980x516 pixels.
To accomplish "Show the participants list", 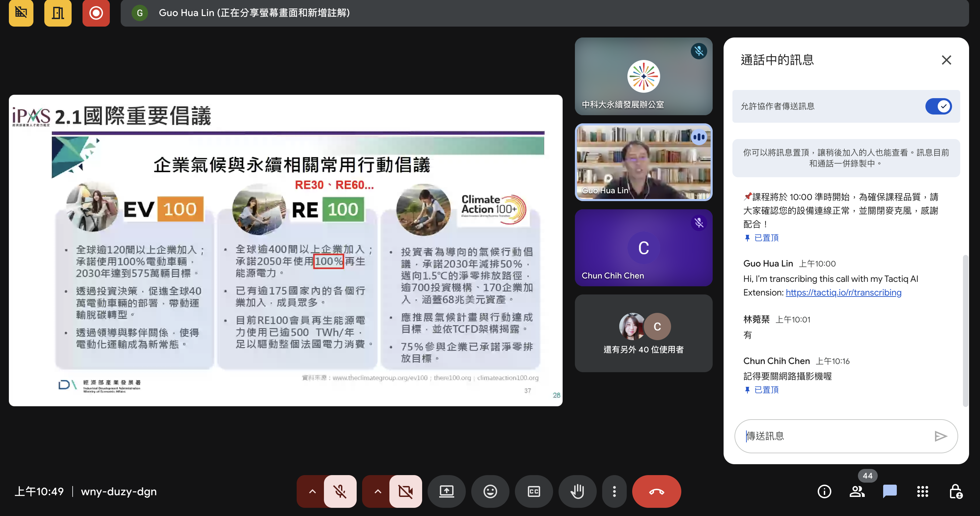I will pos(857,491).
